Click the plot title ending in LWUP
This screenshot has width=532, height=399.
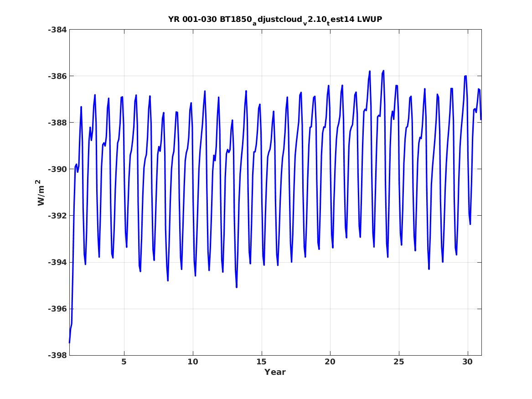point(275,20)
